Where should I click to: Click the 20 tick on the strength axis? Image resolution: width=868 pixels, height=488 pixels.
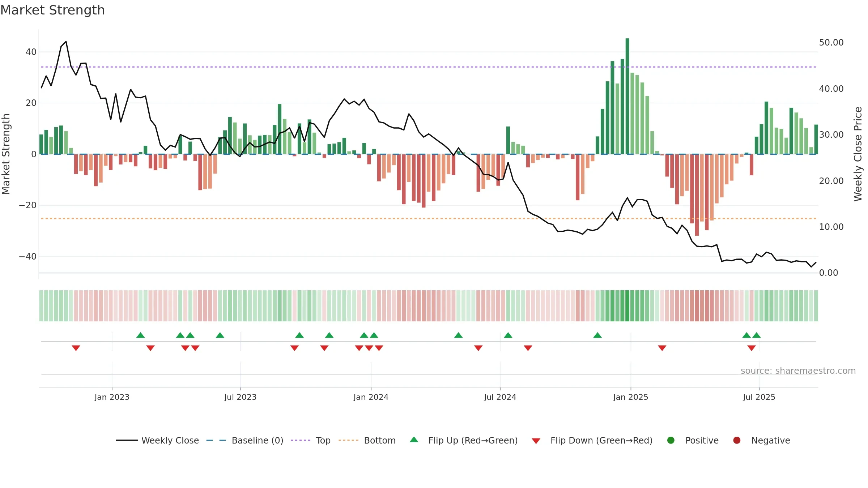tap(31, 103)
